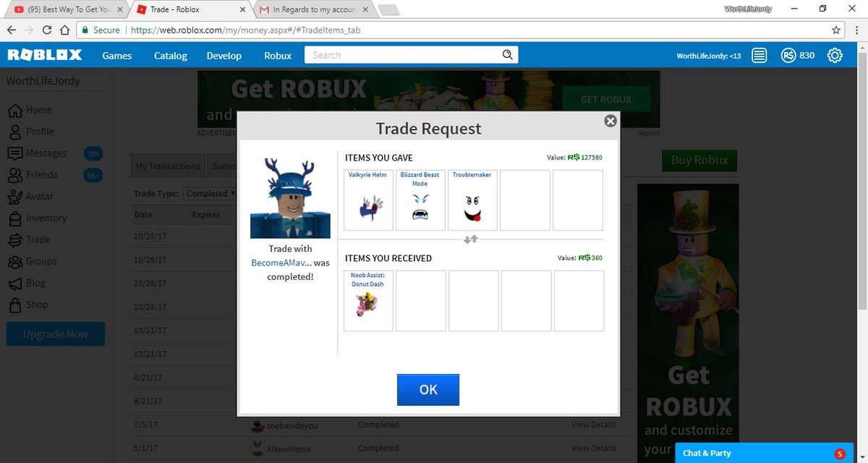
Task: Expand the Trade Type dropdown
Action: tap(210, 194)
